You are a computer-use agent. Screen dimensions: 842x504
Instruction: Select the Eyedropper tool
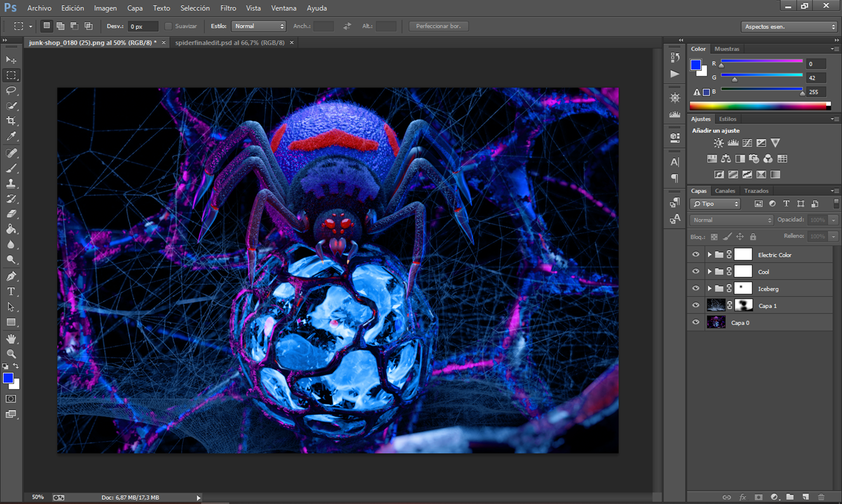(x=11, y=136)
